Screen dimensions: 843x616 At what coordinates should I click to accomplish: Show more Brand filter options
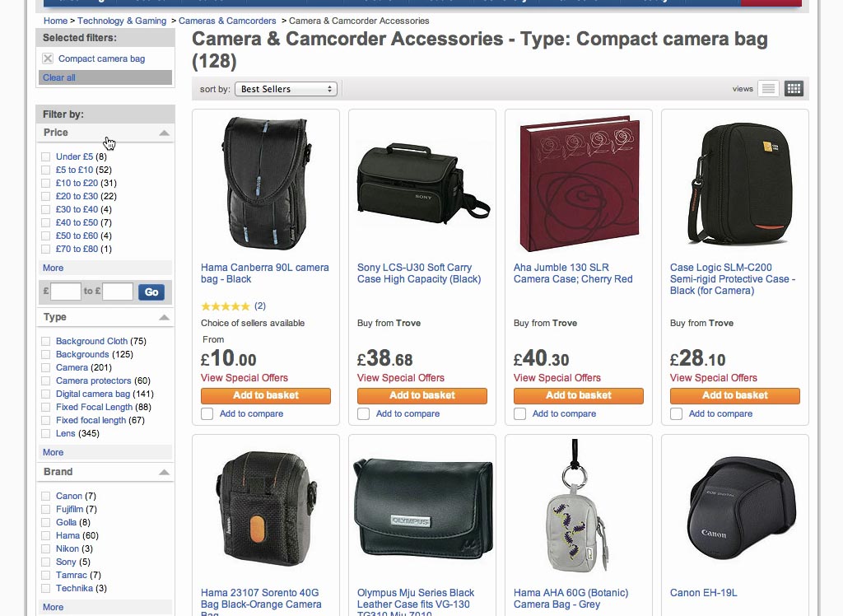click(x=53, y=607)
